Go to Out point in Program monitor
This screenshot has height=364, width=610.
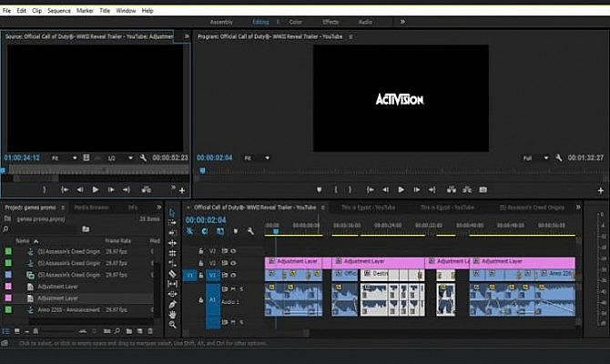click(432, 190)
